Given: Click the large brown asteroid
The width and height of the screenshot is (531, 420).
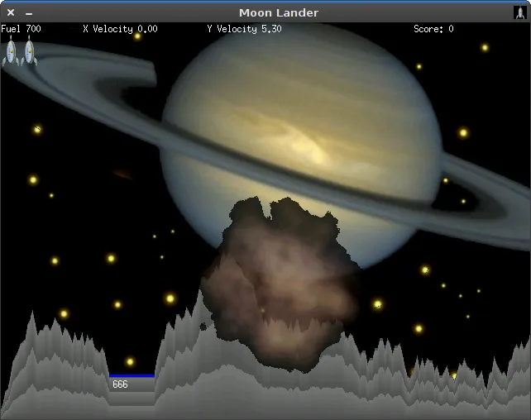Looking at the screenshot, I should click(280, 284).
